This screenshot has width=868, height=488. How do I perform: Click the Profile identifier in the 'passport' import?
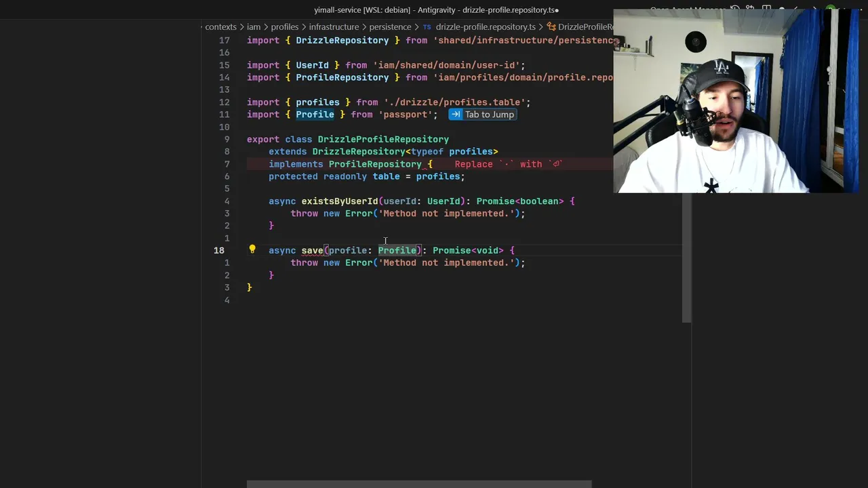pyautogui.click(x=315, y=115)
